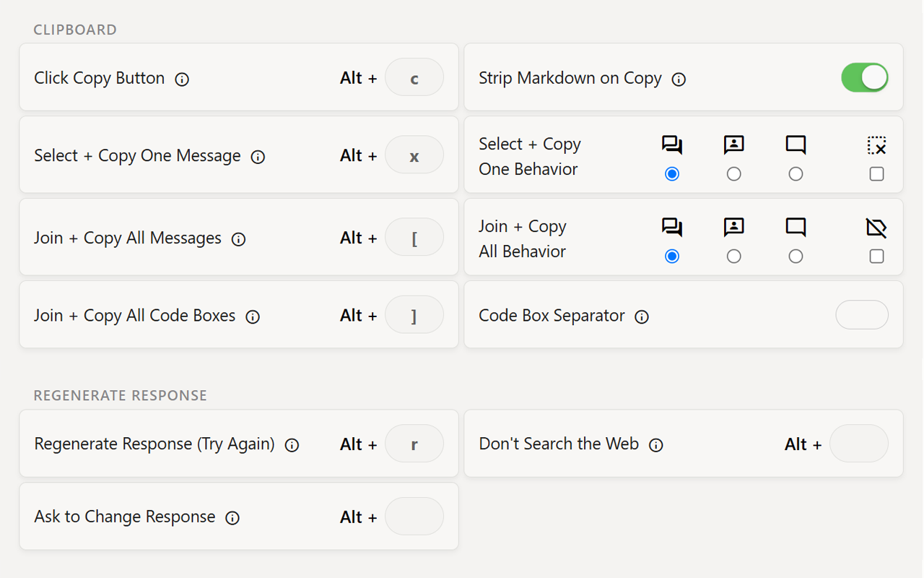Edit Select + Copy One Message shortcut key 'x'

tap(414, 155)
